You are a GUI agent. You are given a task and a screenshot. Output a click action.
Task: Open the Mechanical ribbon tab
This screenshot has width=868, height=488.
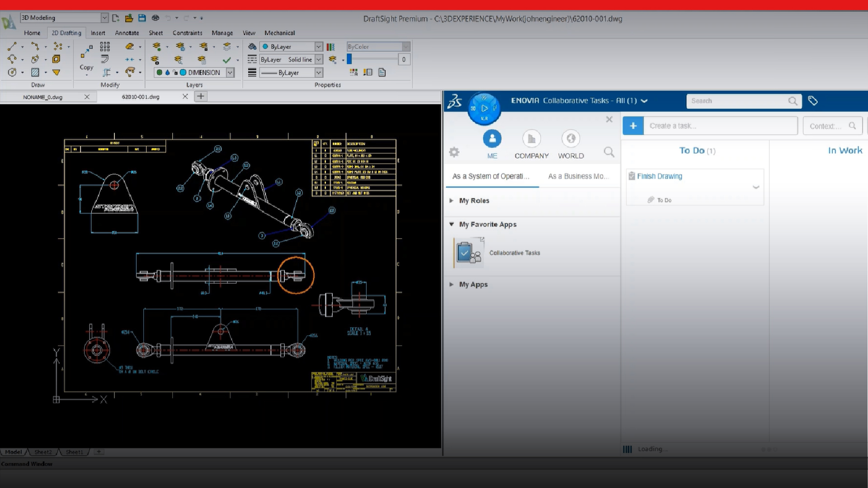coord(279,33)
